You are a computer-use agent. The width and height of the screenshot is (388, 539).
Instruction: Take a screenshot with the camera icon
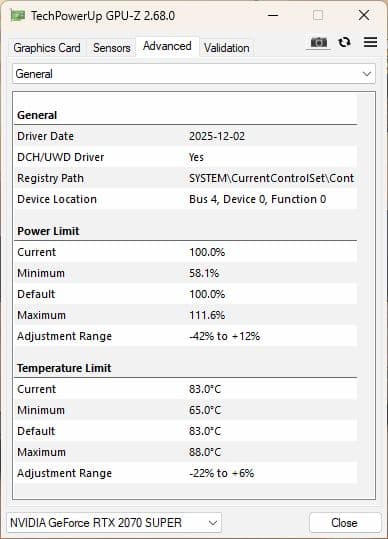point(319,42)
